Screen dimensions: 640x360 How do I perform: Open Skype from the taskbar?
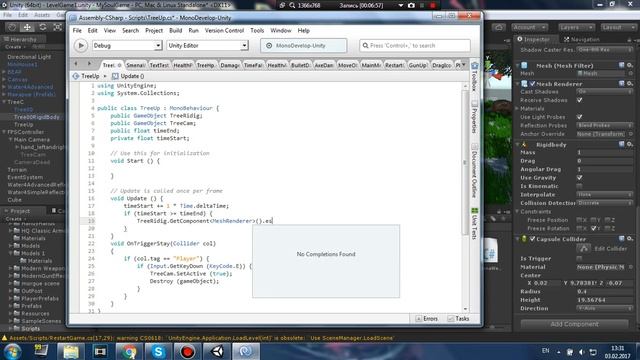point(158,351)
